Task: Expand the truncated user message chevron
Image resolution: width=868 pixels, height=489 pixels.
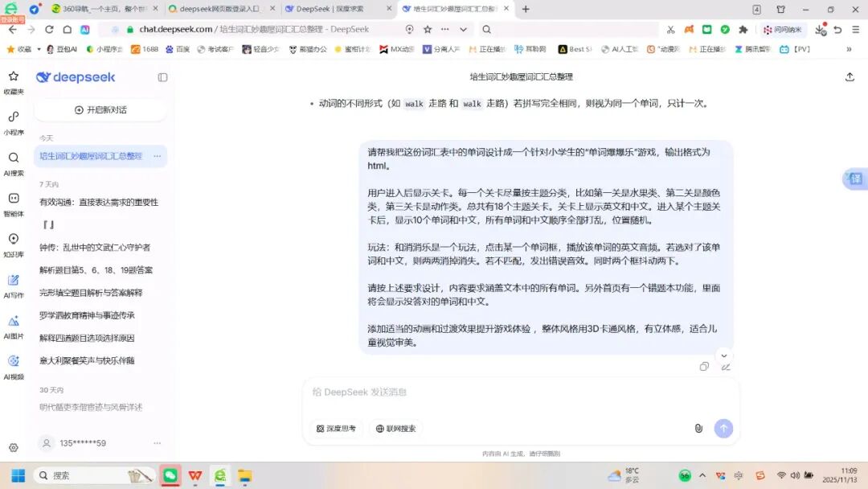Action: point(723,355)
